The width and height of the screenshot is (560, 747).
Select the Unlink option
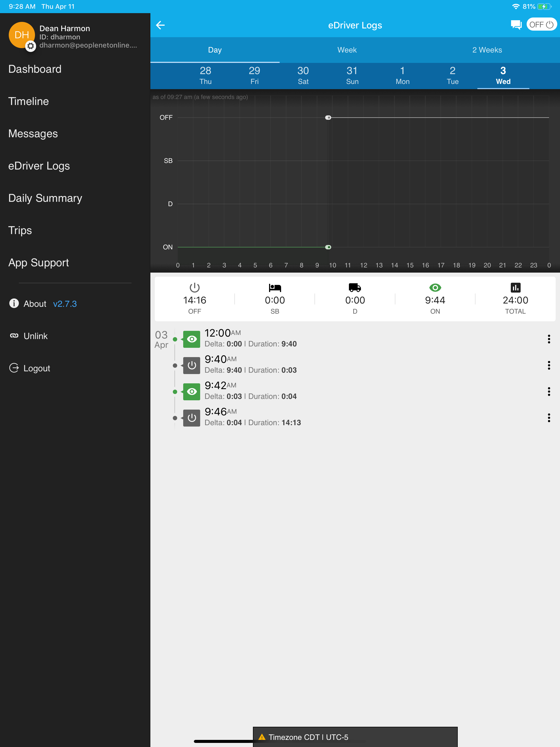(x=36, y=336)
